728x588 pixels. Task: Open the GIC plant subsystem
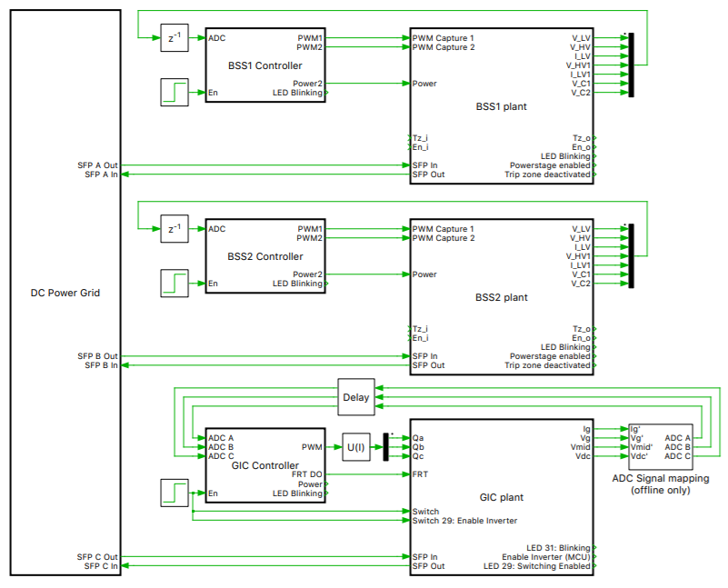coord(500,497)
